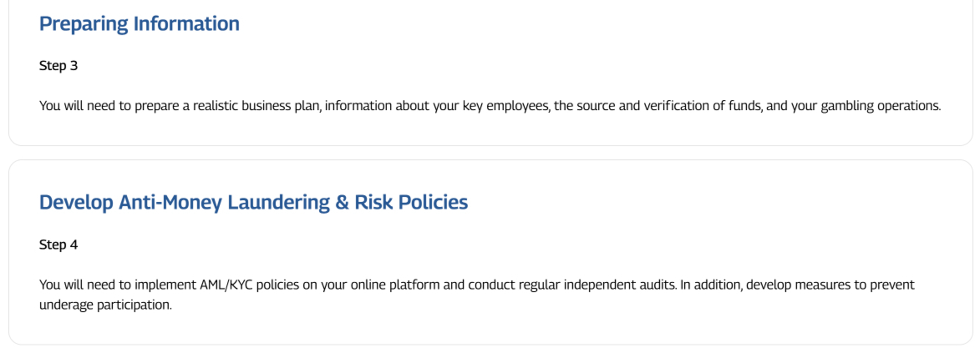Select the "Step 4" label
This screenshot has height=353, width=980.
click(x=58, y=245)
